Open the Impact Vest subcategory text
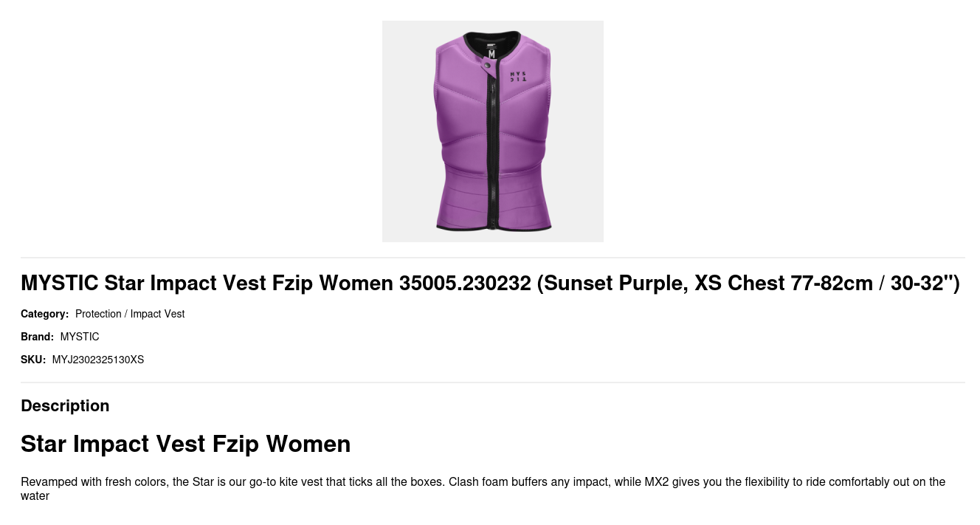The image size is (980, 525). 157,314
